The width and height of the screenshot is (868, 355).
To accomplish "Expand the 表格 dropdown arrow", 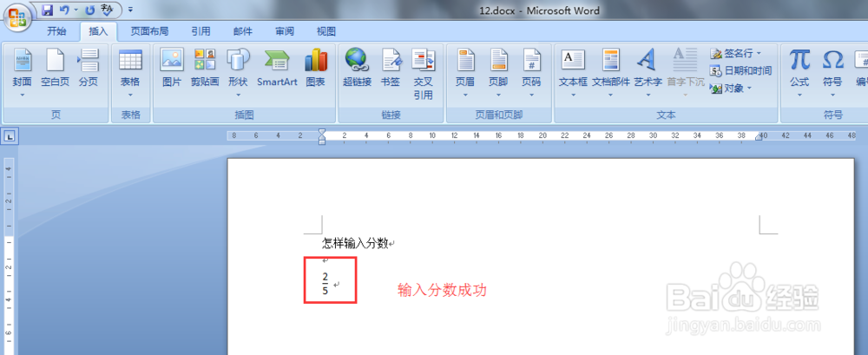I will (130, 95).
